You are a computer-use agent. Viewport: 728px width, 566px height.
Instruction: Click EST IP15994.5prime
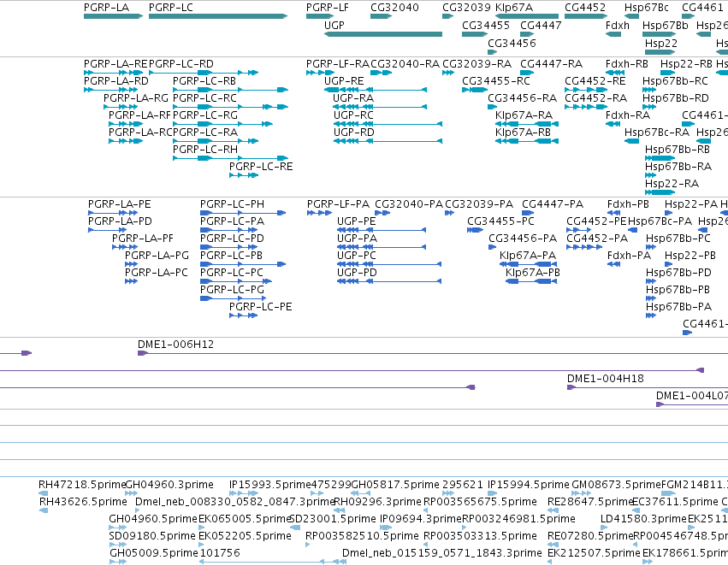pyautogui.click(x=529, y=485)
